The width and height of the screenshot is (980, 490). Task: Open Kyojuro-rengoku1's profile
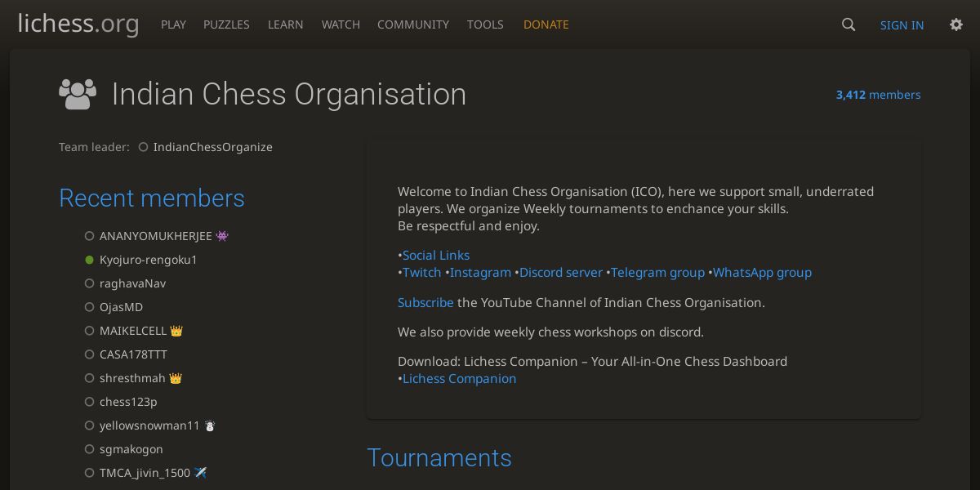(149, 260)
